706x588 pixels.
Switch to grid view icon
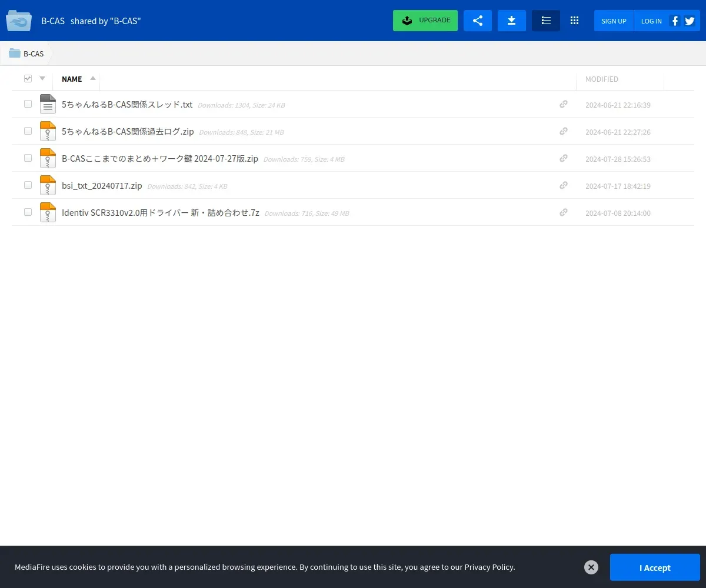click(x=575, y=21)
